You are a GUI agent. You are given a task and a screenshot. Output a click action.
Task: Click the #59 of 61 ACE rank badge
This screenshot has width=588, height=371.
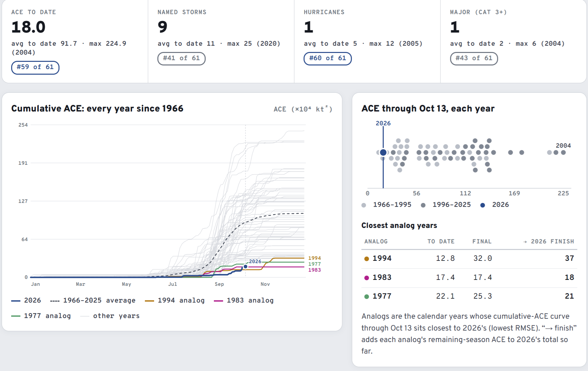[x=35, y=67]
